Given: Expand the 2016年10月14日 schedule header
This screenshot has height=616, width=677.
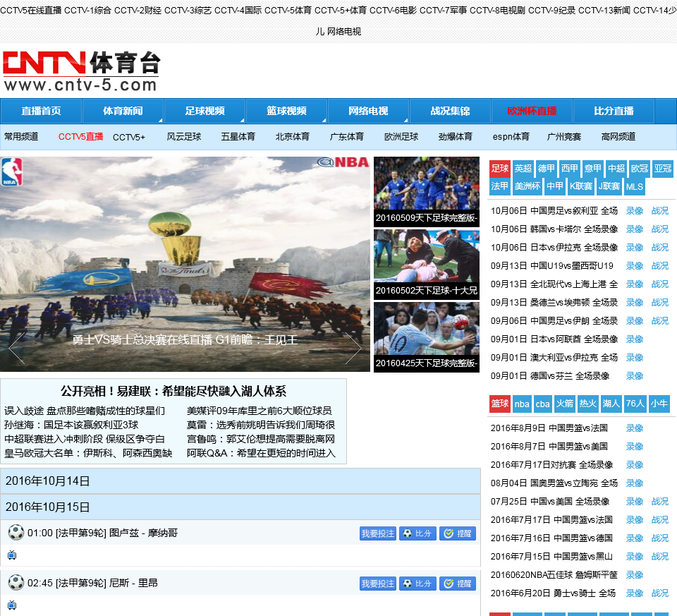Looking at the screenshot, I should tap(240, 481).
